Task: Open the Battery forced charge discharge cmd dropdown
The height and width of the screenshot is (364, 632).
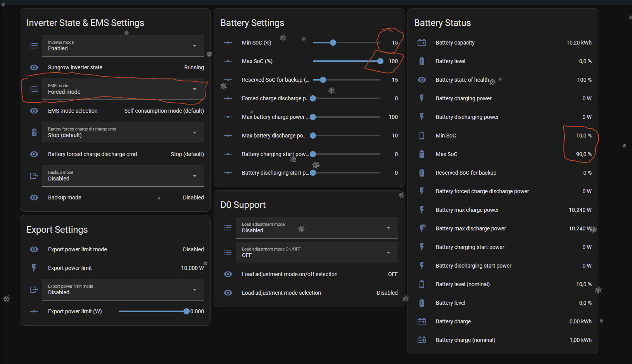Action: (123, 132)
